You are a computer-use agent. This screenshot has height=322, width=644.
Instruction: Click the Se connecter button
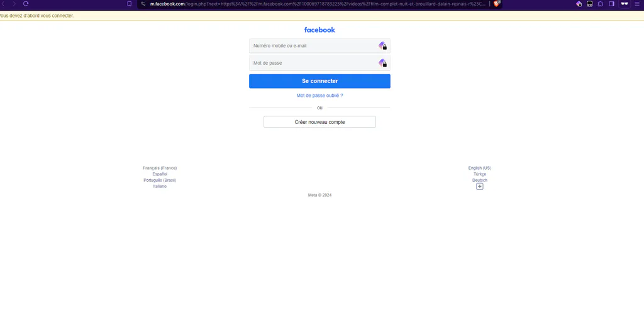(x=319, y=81)
